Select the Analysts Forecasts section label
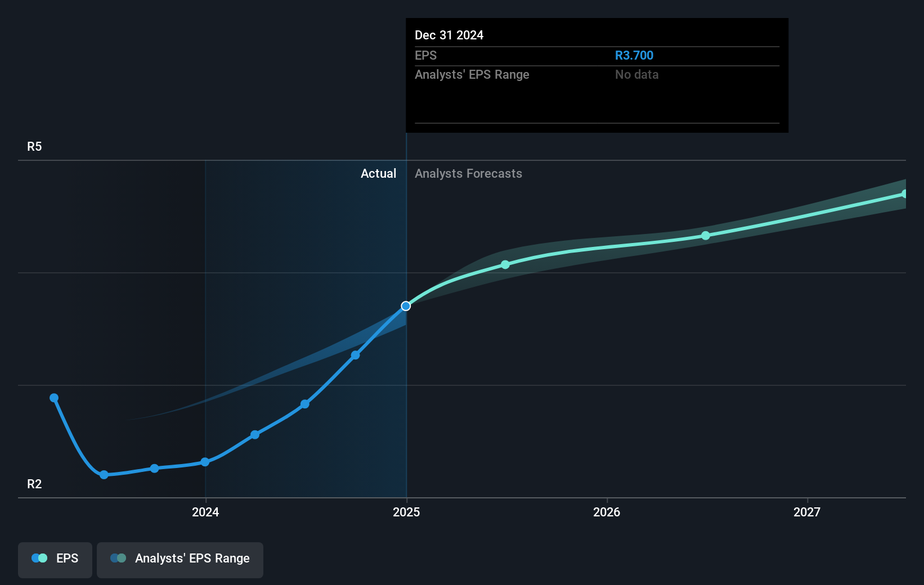 [468, 174]
